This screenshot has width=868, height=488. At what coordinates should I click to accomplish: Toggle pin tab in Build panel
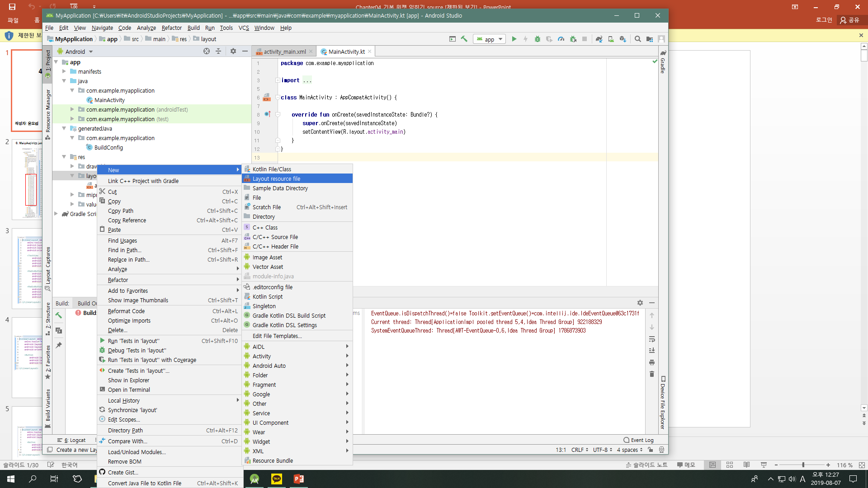[59, 345]
